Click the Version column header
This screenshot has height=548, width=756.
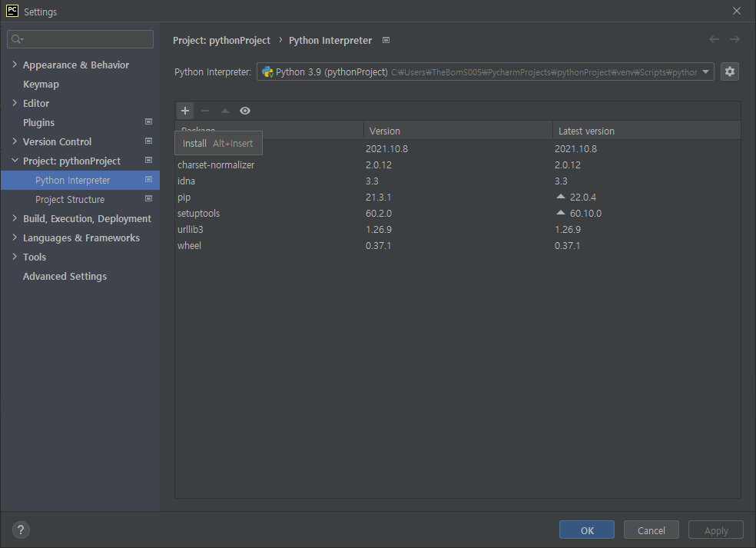[458, 131]
